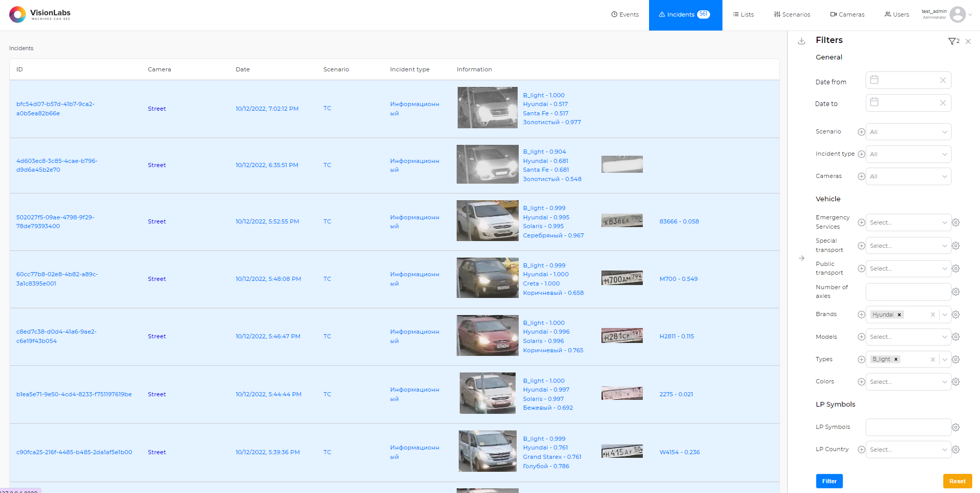
Task: Clear all selected Types
Action: (933, 360)
